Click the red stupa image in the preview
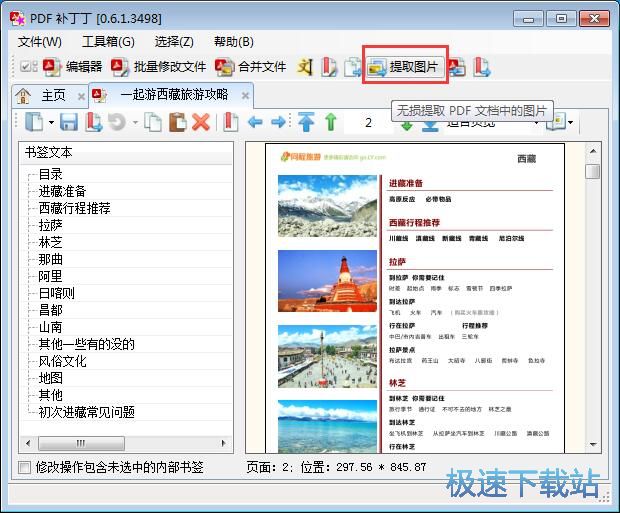Screen dimensions: 620x513 [327, 281]
